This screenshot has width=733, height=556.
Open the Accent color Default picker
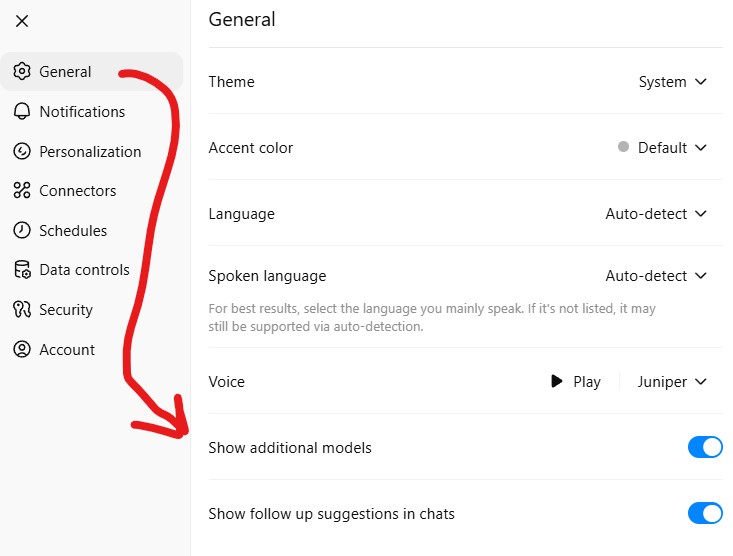pos(661,148)
